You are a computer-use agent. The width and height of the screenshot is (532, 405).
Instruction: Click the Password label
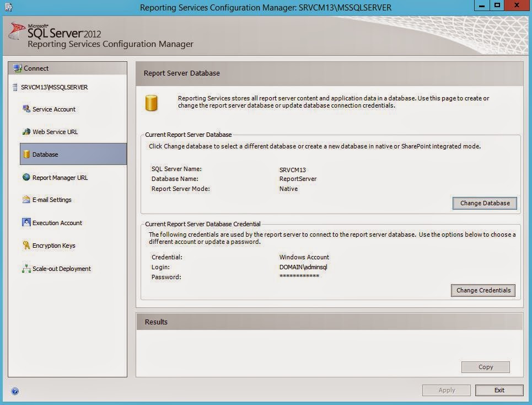[x=166, y=277]
